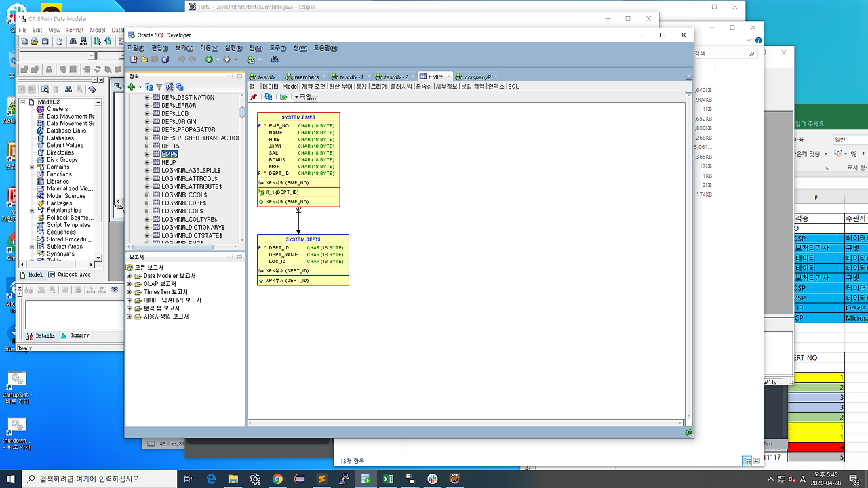Click the DEPT_ID column in EMP5 entity
This screenshot has height=488, width=868.
pos(279,174)
